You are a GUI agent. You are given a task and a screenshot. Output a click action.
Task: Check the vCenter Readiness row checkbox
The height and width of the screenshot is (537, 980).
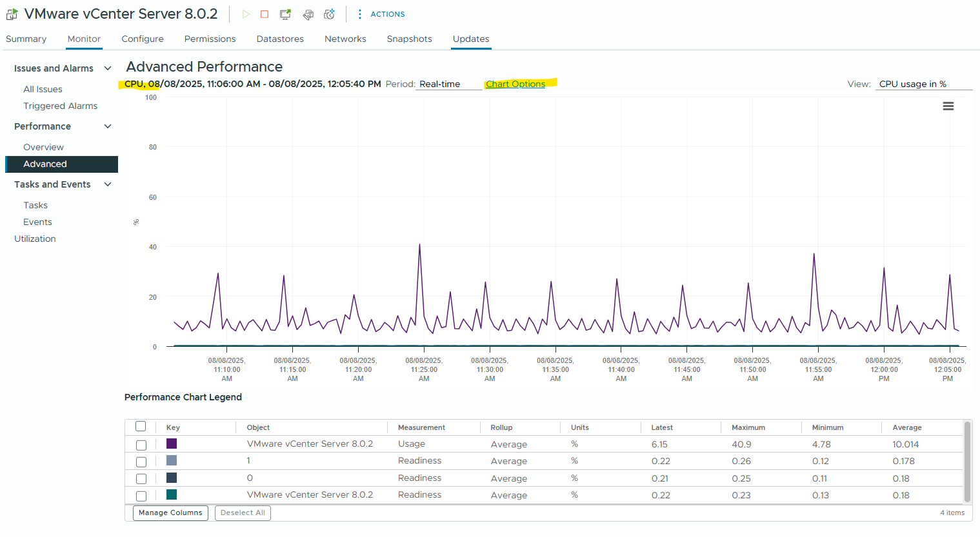click(141, 496)
